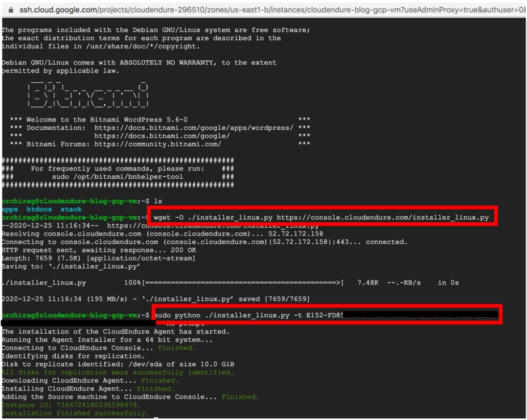Click the 'Saving to: ./installer_linux.py' line
The width and height of the screenshot is (527, 420).
point(71,266)
